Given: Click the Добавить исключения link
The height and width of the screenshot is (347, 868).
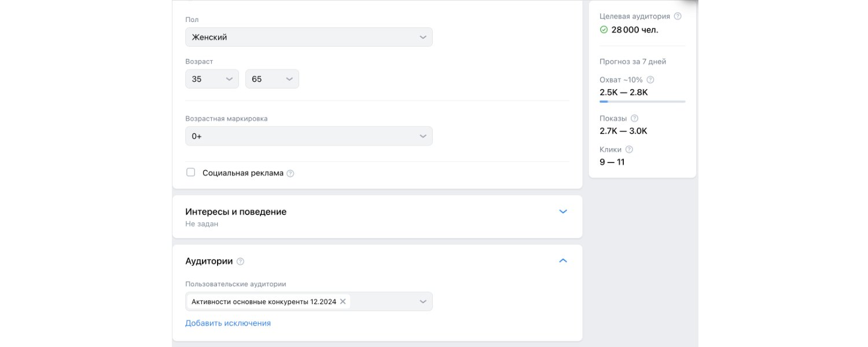Looking at the screenshot, I should point(228,323).
